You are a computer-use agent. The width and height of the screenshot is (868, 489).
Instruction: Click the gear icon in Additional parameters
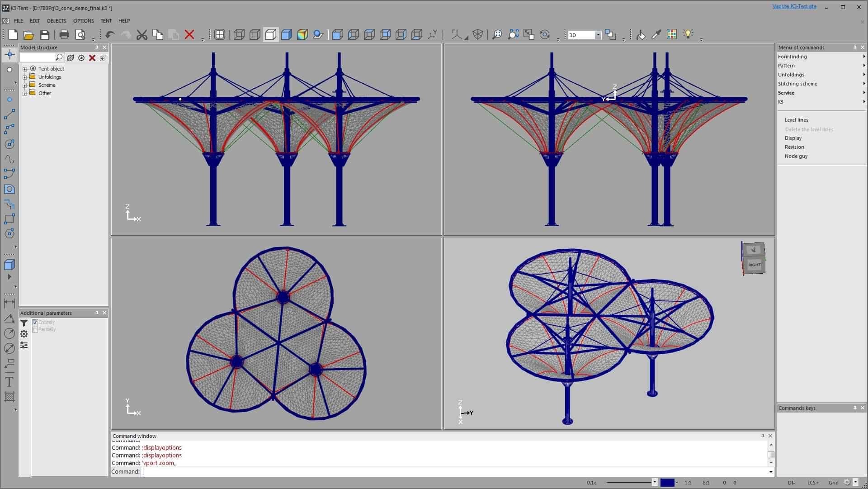coord(24,334)
